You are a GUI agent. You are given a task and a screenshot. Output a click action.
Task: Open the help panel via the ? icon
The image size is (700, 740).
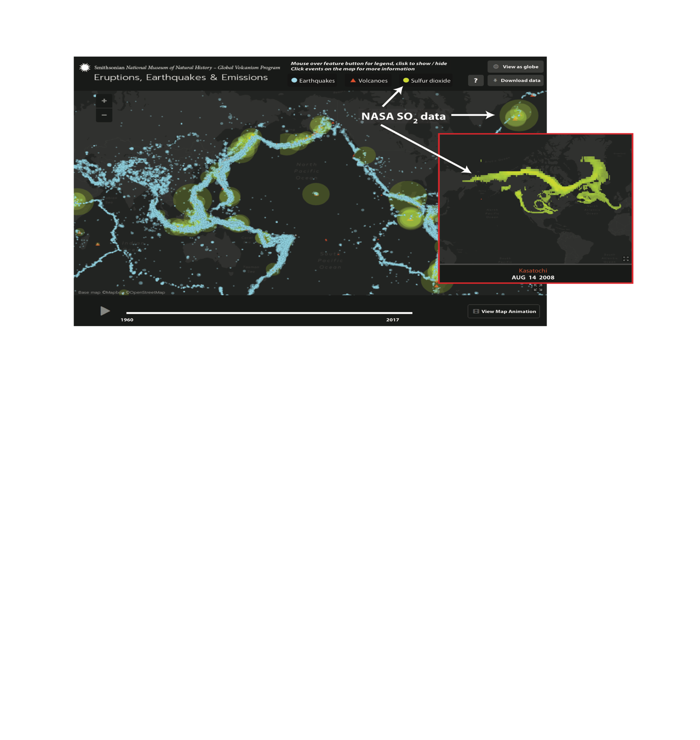(x=476, y=80)
